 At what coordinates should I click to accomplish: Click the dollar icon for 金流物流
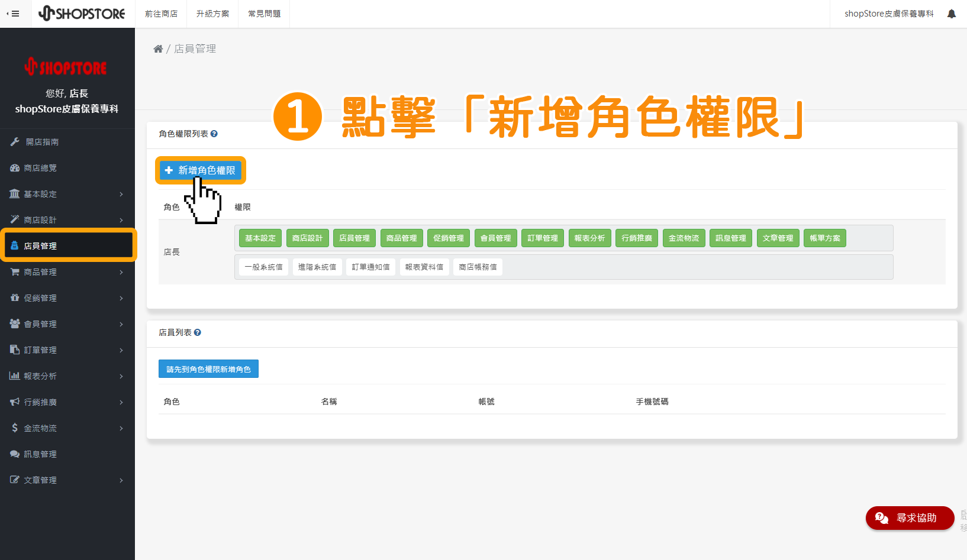[x=15, y=428]
